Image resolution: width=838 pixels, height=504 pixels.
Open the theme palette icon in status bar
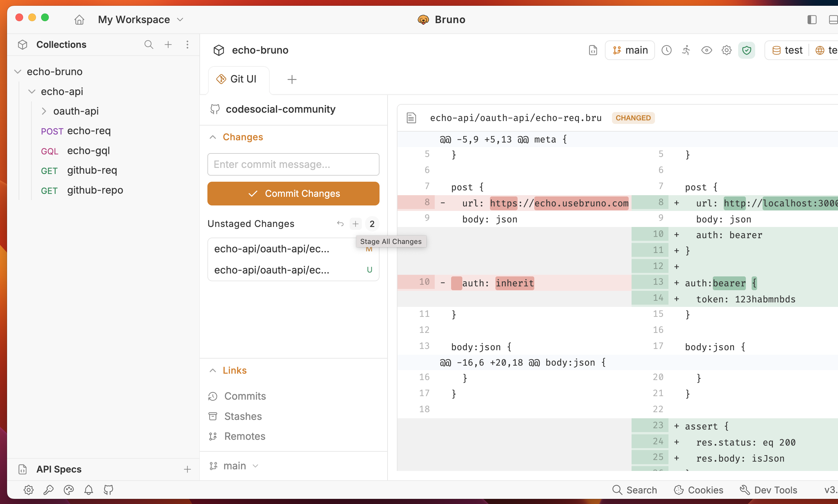click(x=69, y=490)
